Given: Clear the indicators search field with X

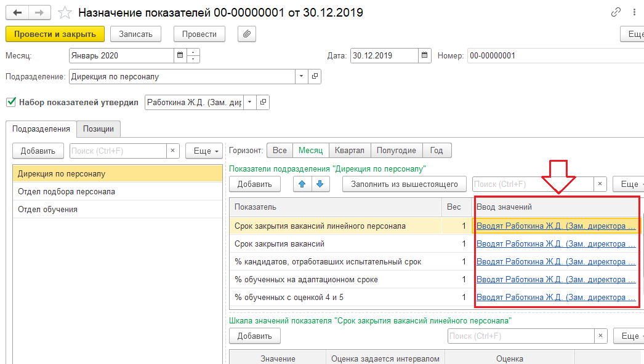Looking at the screenshot, I should point(600,184).
